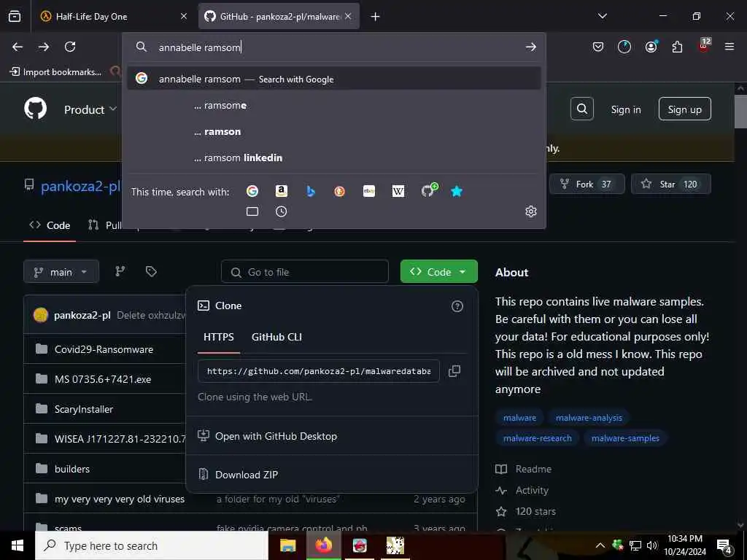Click Import bookmarks in bookmarks toolbar
The image size is (747, 560).
tap(55, 72)
